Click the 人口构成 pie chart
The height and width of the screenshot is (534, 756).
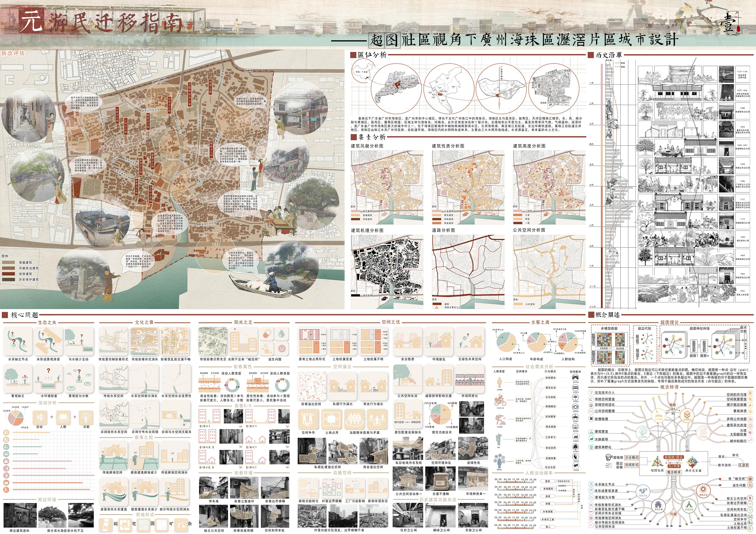[506, 342]
